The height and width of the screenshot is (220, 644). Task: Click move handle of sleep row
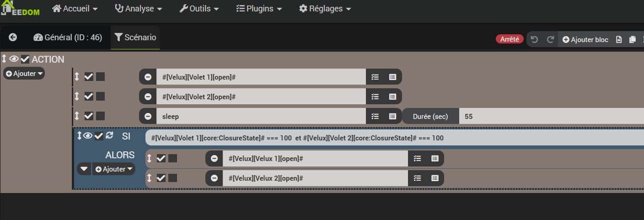77,116
